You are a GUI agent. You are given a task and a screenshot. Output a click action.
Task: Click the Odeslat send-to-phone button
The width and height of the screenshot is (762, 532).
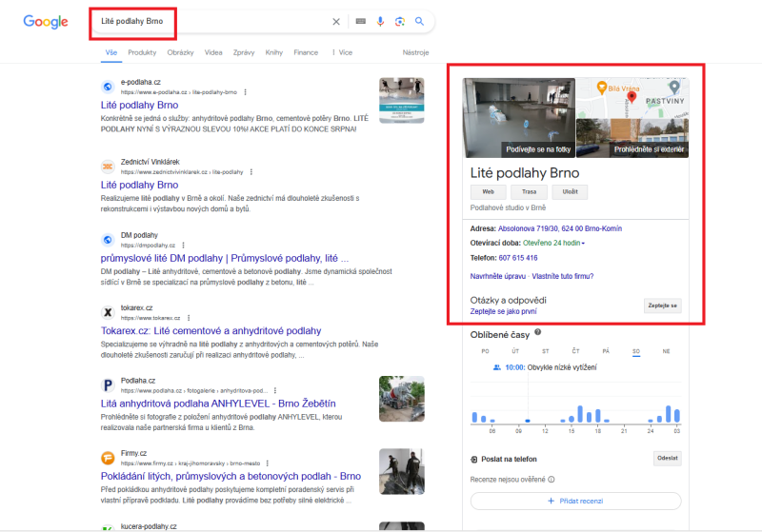tap(668, 458)
